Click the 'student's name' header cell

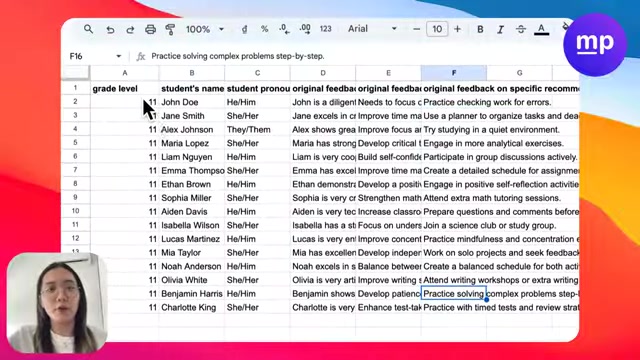(x=192, y=89)
